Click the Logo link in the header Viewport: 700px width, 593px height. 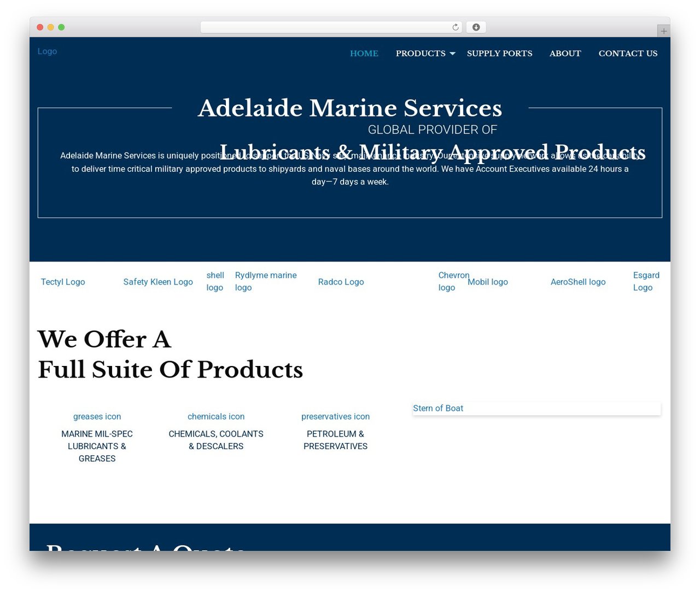(47, 51)
